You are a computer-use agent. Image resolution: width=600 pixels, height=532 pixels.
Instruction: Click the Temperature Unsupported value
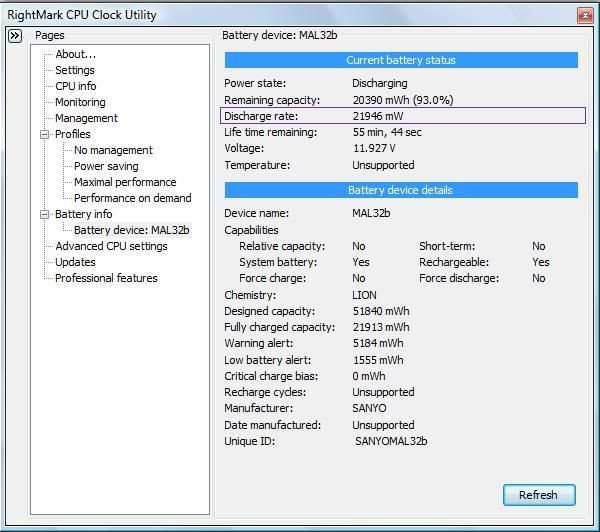[383, 165]
